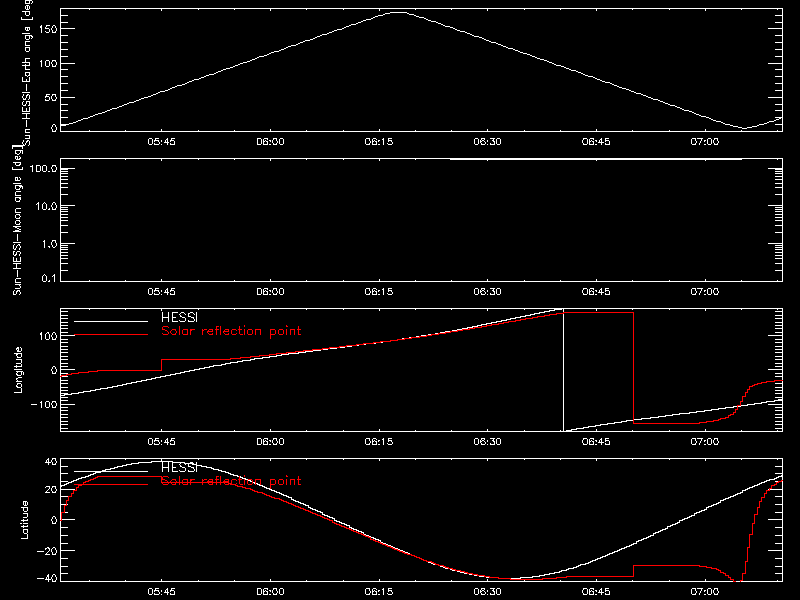This screenshot has height=600, width=800.
Task: Click 07:00 label under Moon angle plot
Action: [705, 292]
